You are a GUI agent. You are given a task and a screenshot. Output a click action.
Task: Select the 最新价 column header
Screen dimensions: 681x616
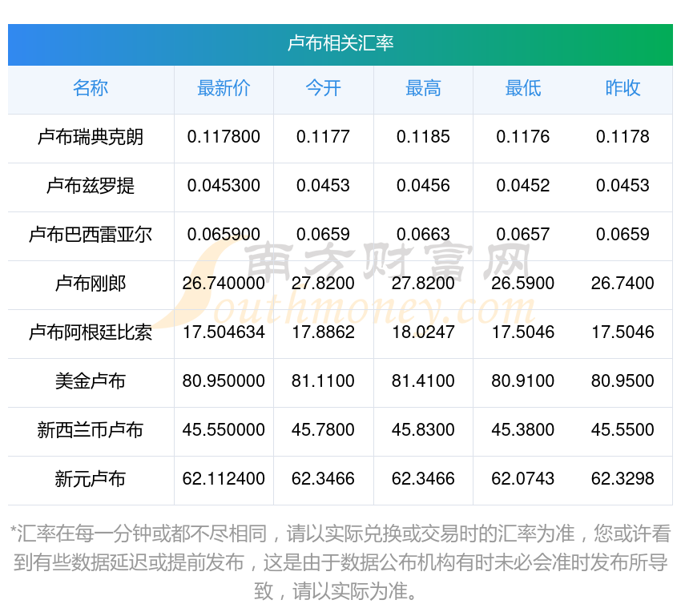(x=224, y=89)
